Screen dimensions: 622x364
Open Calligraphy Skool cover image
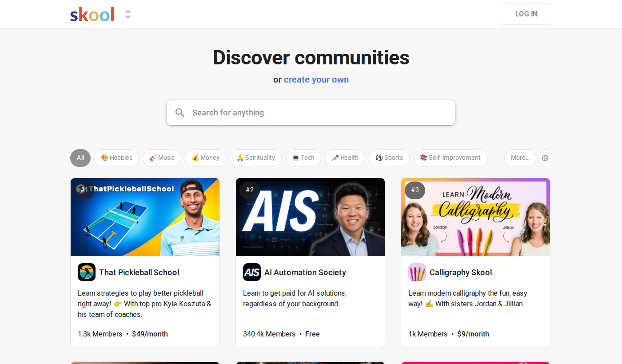point(475,217)
